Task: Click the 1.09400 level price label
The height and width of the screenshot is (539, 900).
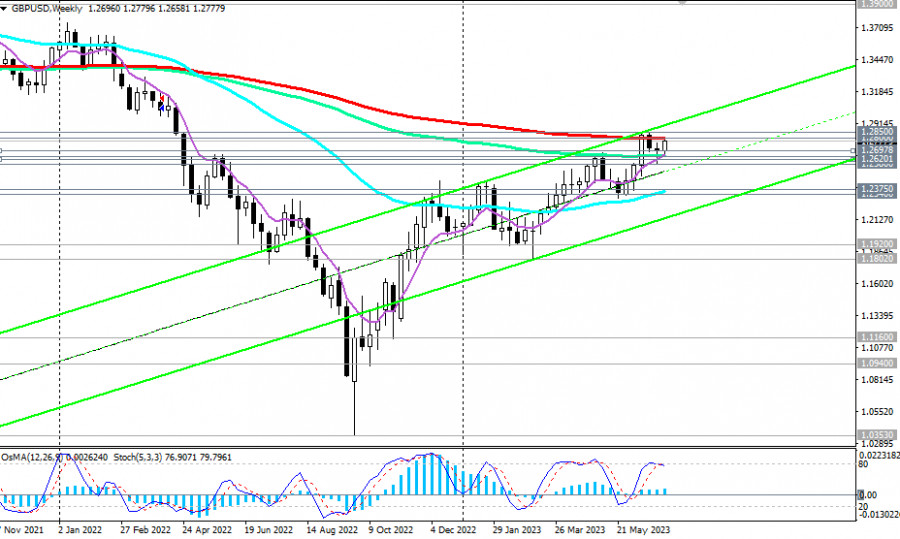Action: pos(876,363)
